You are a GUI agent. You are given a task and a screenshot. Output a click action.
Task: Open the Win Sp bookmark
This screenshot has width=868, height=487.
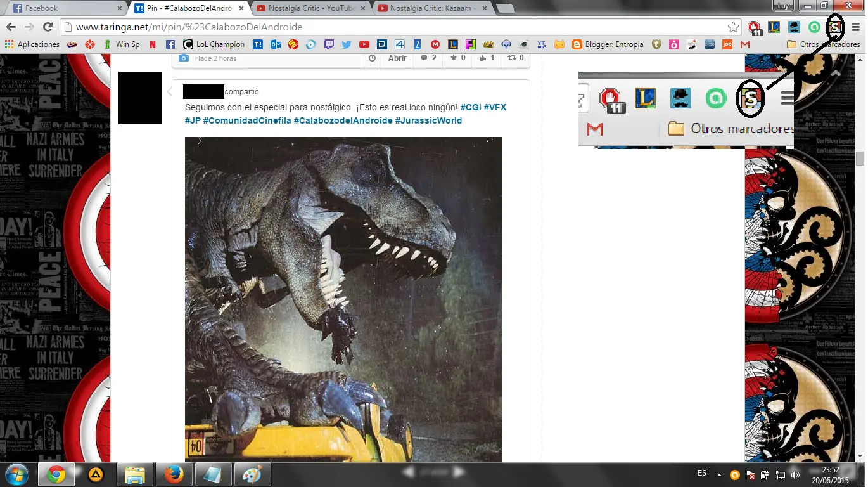click(122, 44)
